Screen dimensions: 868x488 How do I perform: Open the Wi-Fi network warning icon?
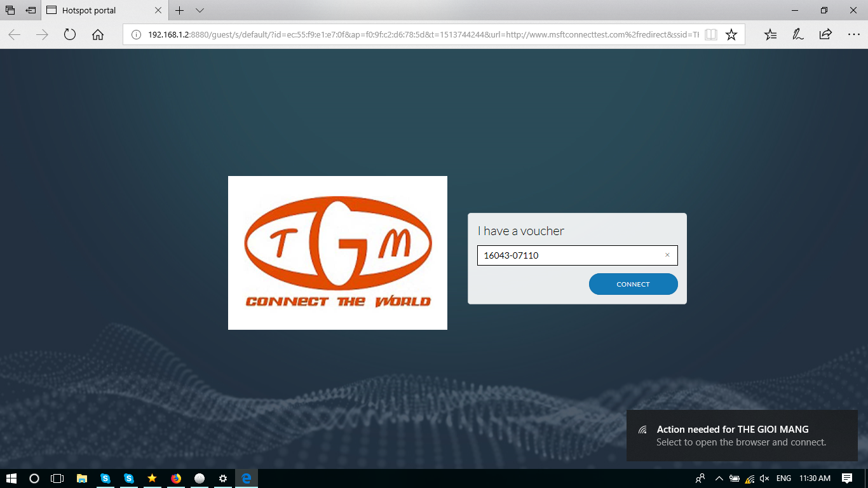(x=750, y=478)
